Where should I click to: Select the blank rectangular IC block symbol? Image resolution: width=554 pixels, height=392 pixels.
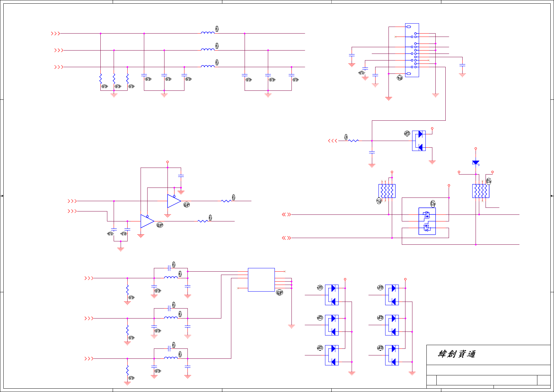[261, 280]
